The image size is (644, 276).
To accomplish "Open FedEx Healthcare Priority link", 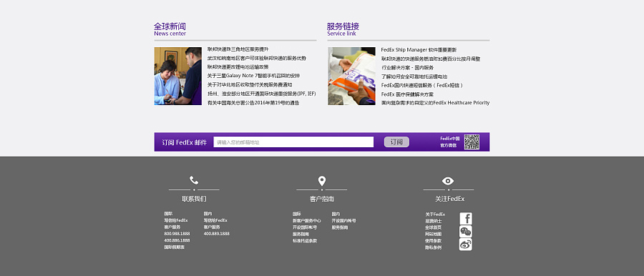I will click(x=435, y=103).
